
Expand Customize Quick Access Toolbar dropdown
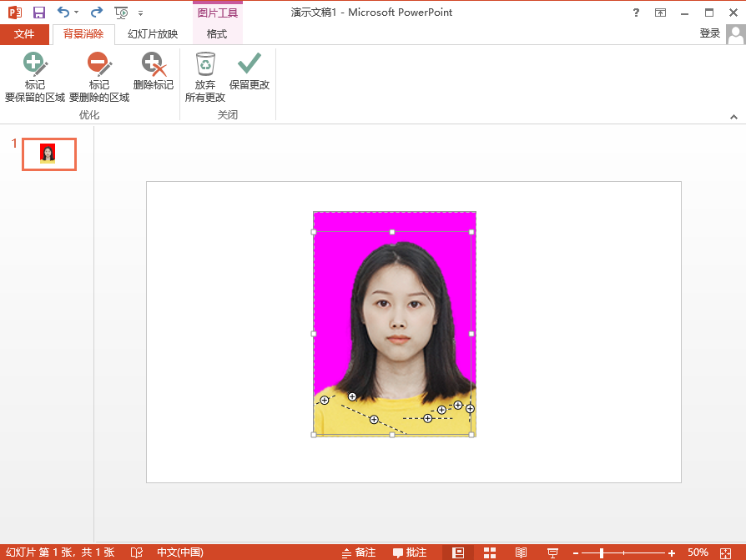click(x=140, y=13)
